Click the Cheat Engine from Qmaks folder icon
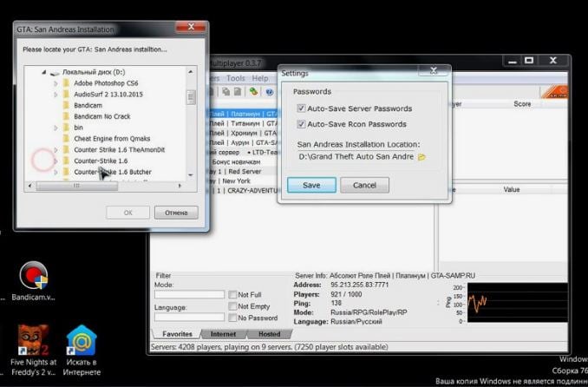Viewport: 588px width, 387px height. click(x=67, y=139)
